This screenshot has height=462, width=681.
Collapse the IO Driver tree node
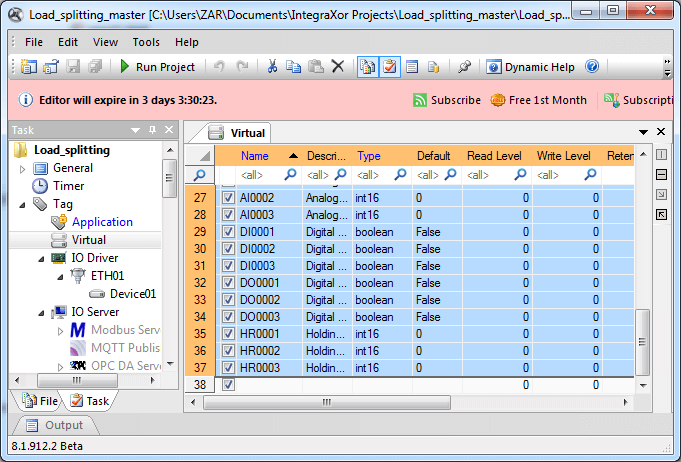point(42,259)
